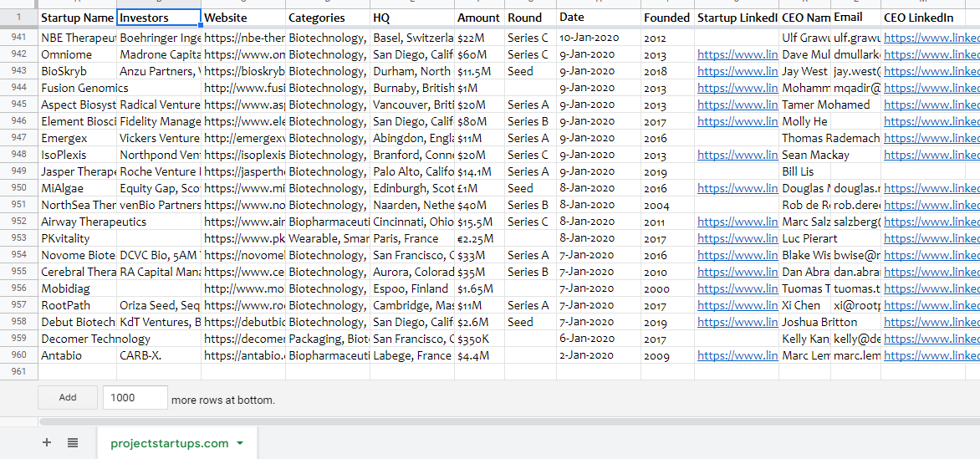Select the $350K amount cell
The image size is (980, 459).
coord(479,339)
